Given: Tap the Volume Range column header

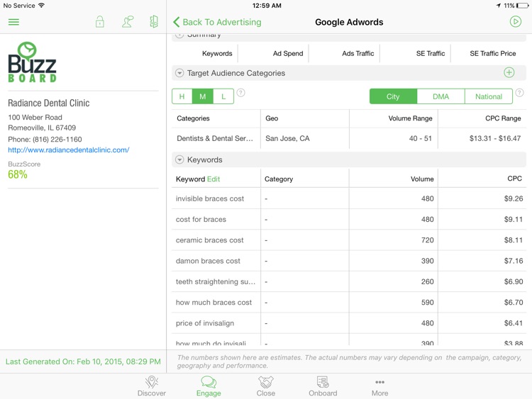Looking at the screenshot, I should (410, 118).
